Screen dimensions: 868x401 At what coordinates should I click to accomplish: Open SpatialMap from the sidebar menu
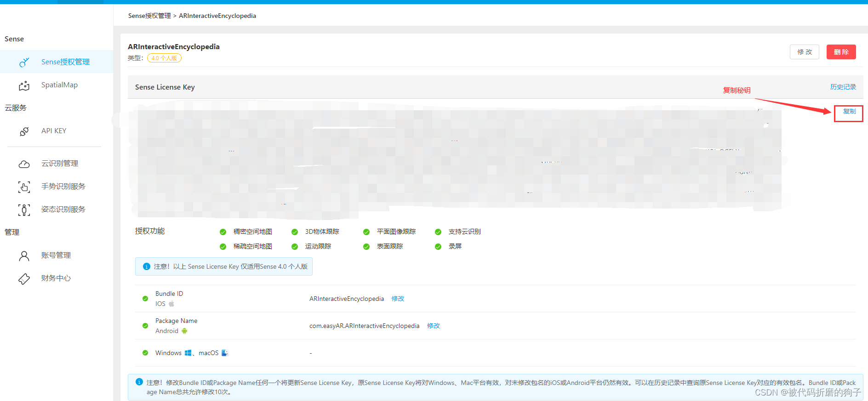pyautogui.click(x=59, y=85)
